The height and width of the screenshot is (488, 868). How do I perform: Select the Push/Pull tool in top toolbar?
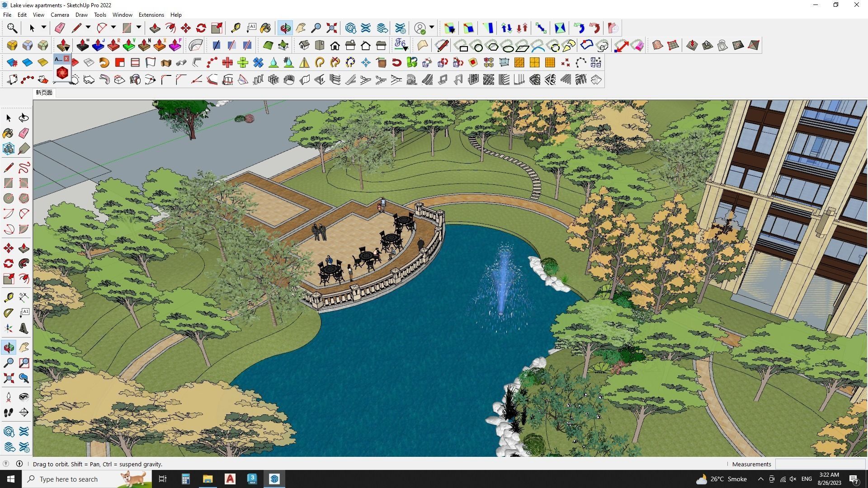pyautogui.click(x=155, y=28)
